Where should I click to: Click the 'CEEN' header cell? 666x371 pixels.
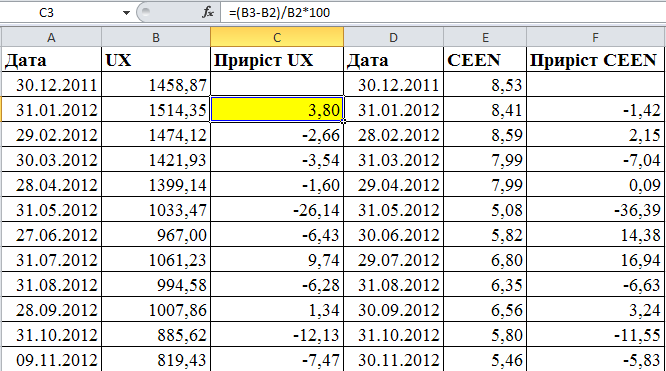point(485,59)
